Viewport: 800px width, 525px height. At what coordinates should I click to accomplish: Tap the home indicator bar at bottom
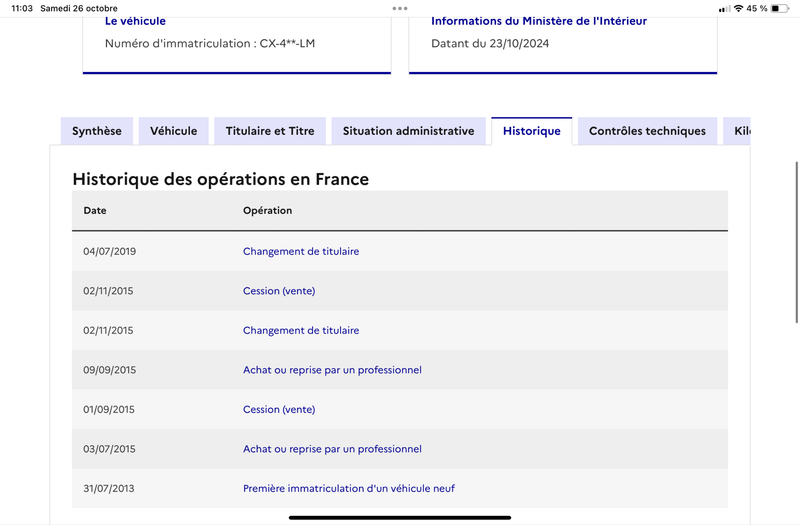point(400,517)
